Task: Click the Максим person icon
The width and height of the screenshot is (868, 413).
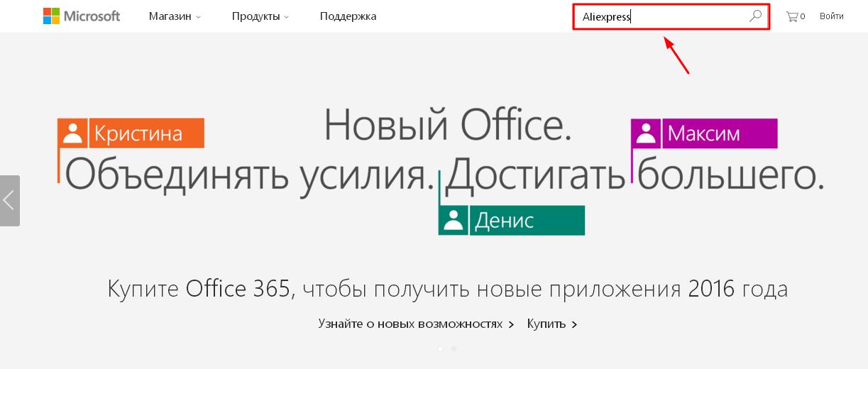Action: coord(646,133)
